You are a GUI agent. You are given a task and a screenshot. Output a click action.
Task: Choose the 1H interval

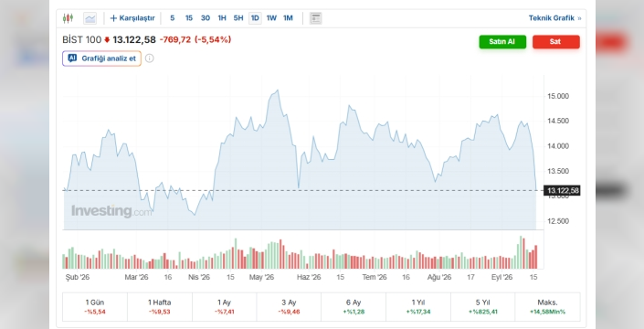click(222, 18)
